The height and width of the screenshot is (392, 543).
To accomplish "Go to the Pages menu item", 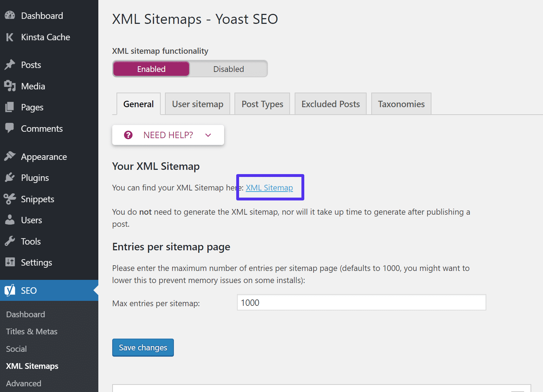I will (32, 107).
